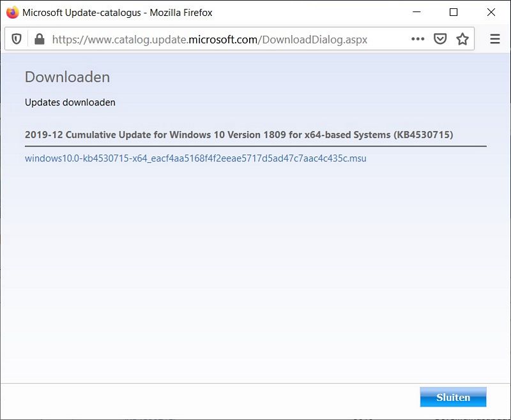Close the Microsoft Update-catalogus window

coord(491,12)
